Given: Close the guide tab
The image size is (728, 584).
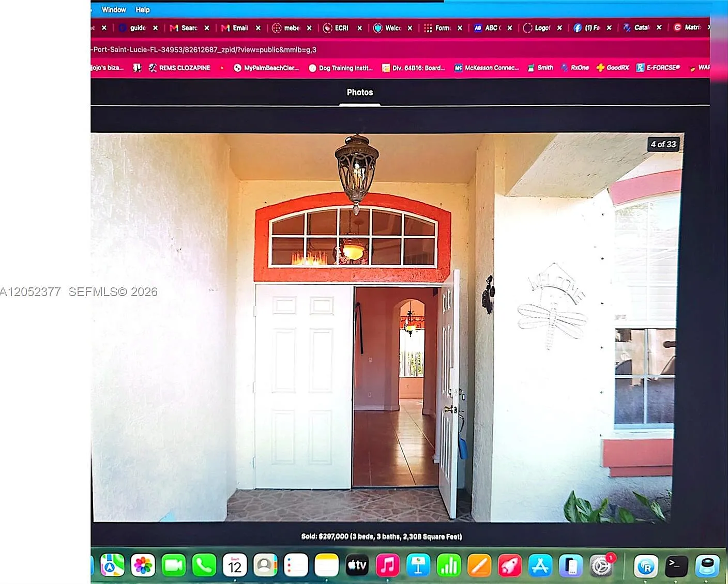Looking at the screenshot, I should pyautogui.click(x=155, y=28).
